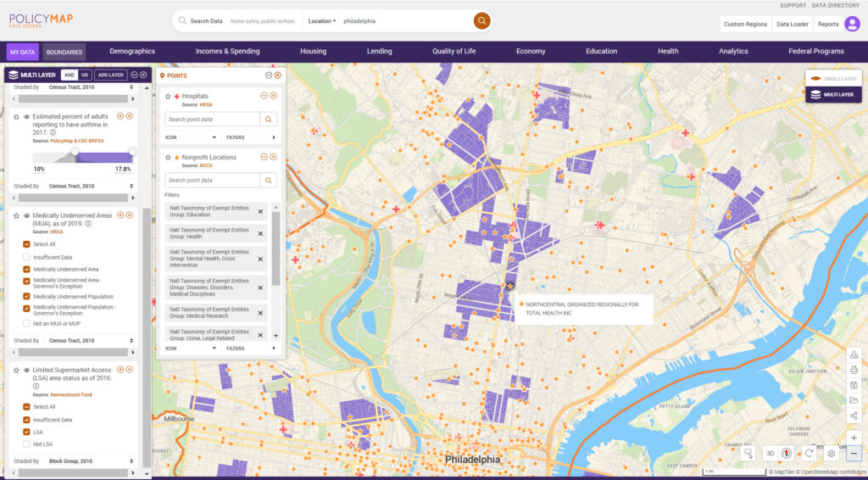Collapse the Hospitals point layer
The image size is (868, 480).
(264, 96)
